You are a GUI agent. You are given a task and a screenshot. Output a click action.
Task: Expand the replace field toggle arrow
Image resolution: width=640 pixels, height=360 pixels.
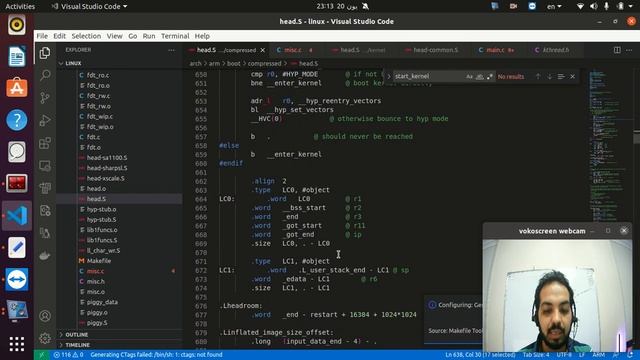389,76
